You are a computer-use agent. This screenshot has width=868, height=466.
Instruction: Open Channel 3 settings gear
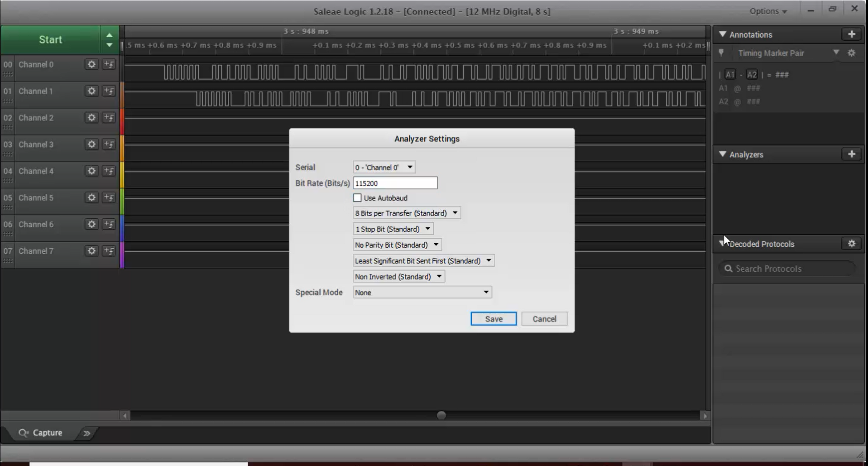[91, 144]
